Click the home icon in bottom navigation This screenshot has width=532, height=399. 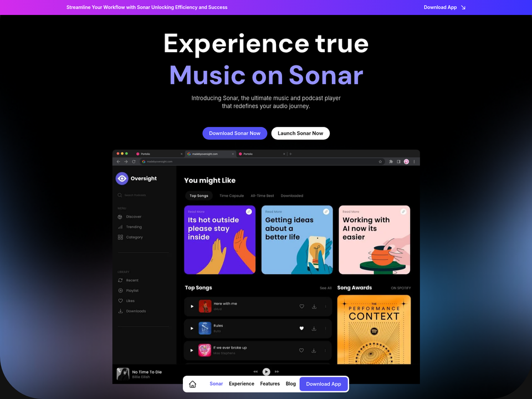tap(192, 384)
